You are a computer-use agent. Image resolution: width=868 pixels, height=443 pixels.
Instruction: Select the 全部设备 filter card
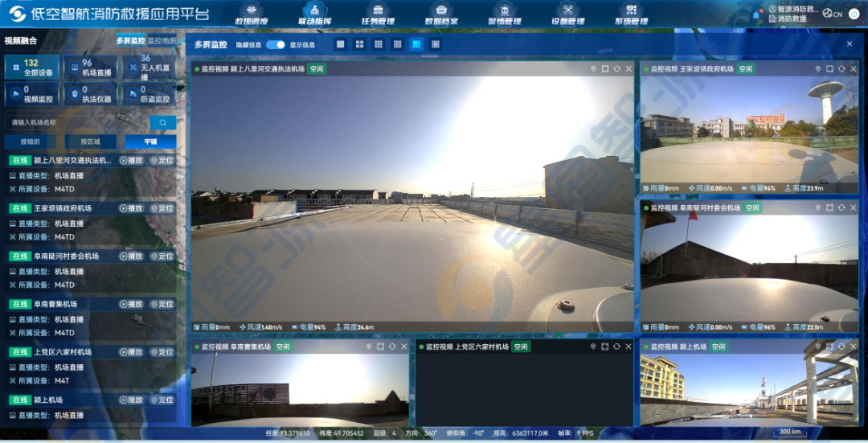click(31, 68)
